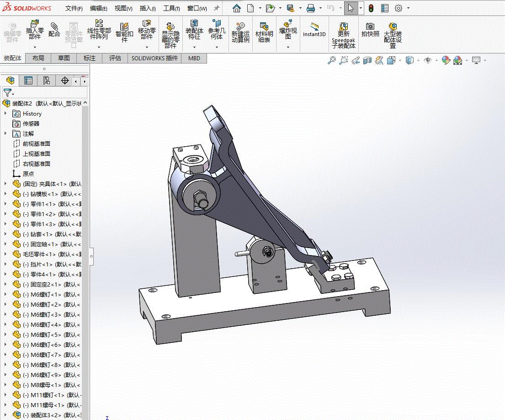Expand the History folder in tree
The height and width of the screenshot is (420, 505).
point(5,113)
